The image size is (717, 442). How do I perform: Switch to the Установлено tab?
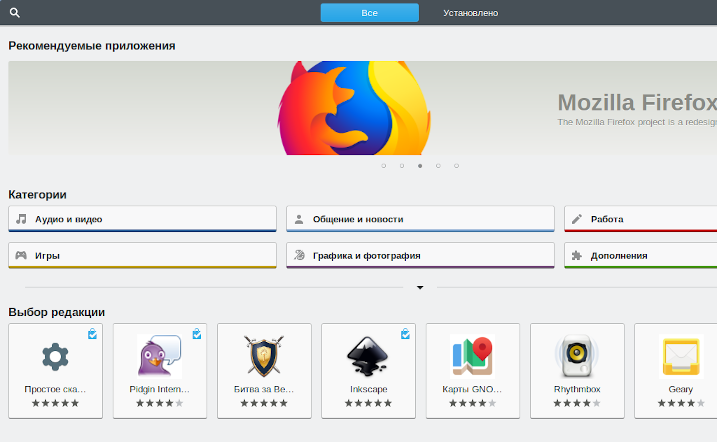point(471,13)
